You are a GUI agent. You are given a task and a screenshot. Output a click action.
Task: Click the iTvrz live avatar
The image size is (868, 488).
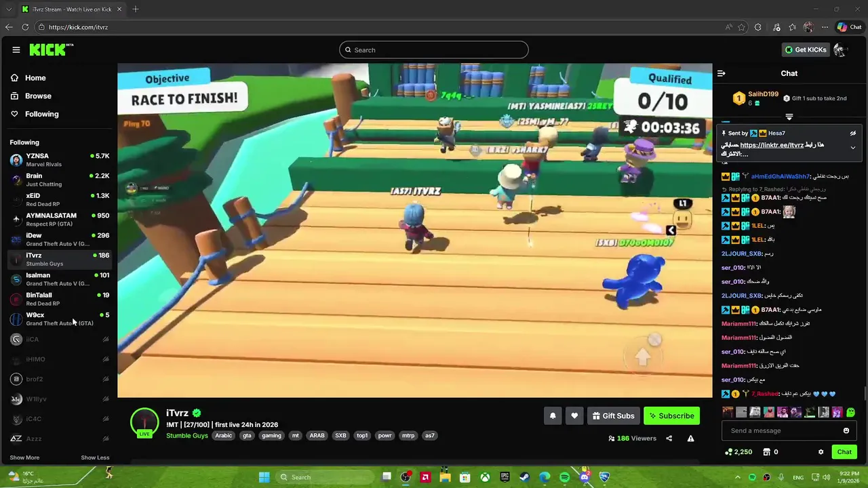pos(144,422)
